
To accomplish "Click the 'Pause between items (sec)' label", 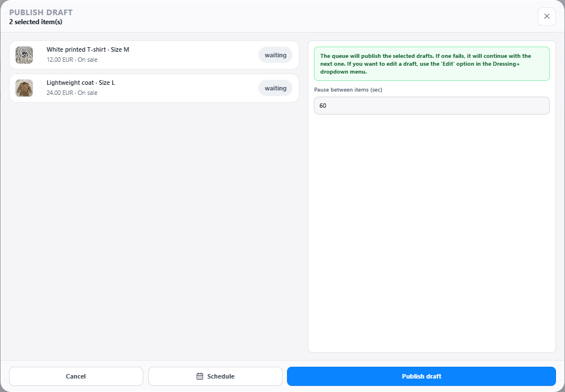I will coord(348,90).
